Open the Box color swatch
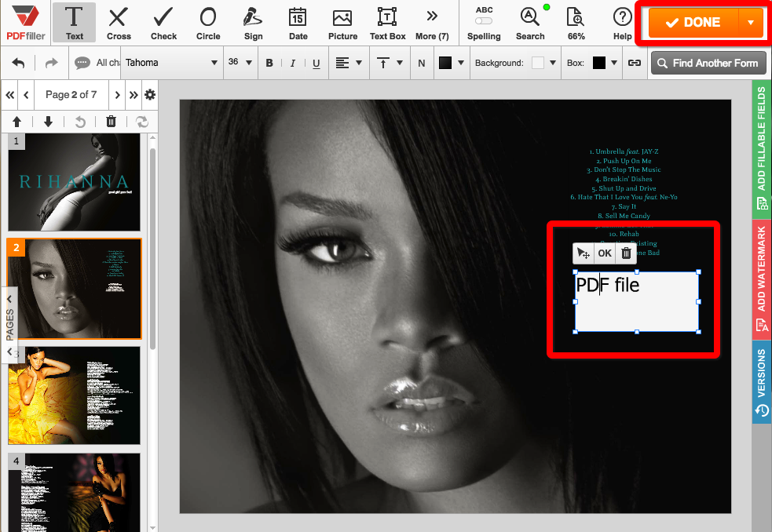This screenshot has width=772, height=532. click(x=599, y=64)
